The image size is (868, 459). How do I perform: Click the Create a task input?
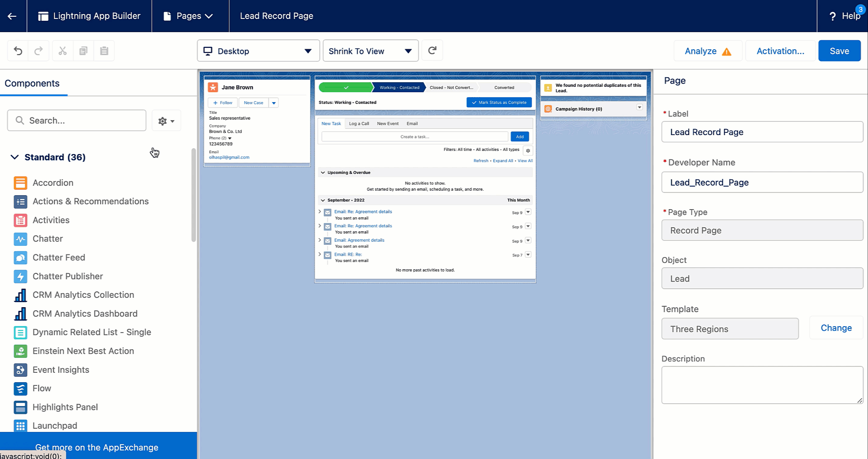415,136
